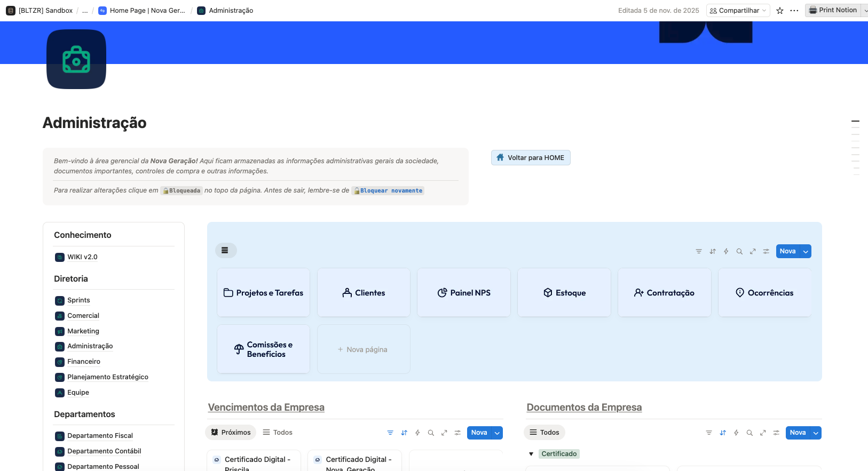This screenshot has width=868, height=471.
Task: Click the search icon in gallery toolbar
Action: pos(739,251)
